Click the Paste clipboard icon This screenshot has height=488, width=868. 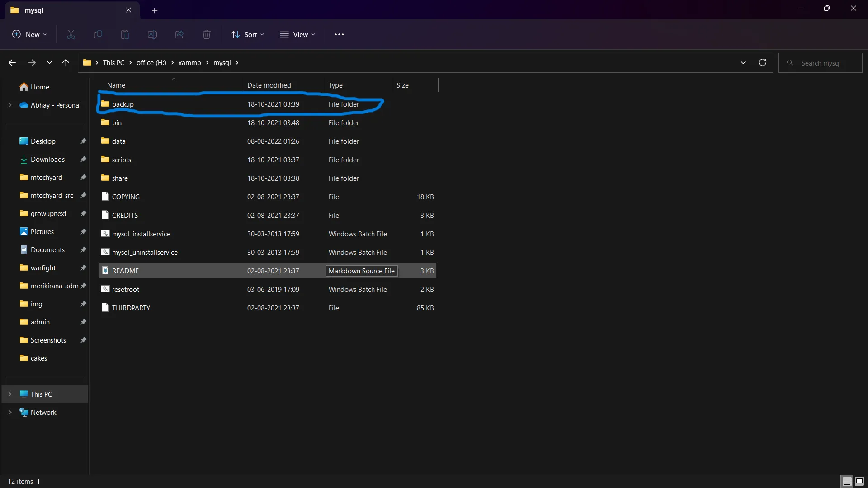click(125, 34)
